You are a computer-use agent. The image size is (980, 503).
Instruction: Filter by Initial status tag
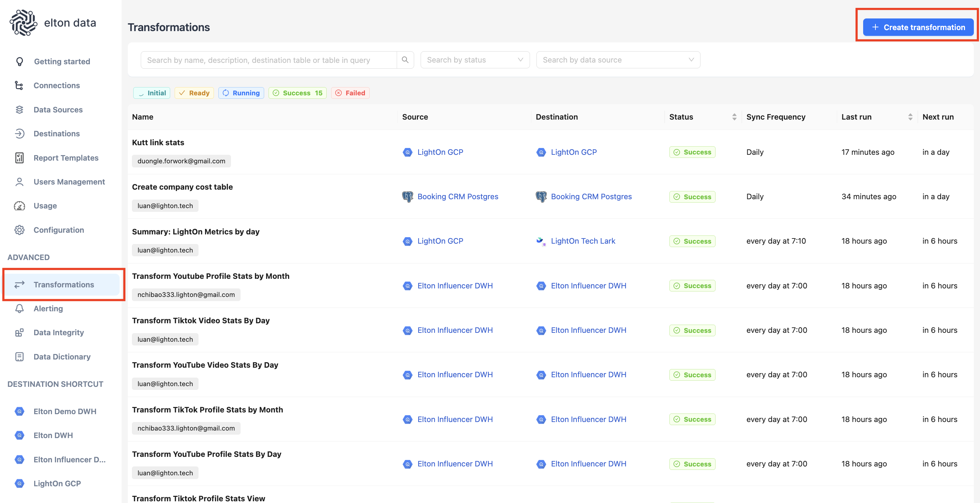click(152, 93)
